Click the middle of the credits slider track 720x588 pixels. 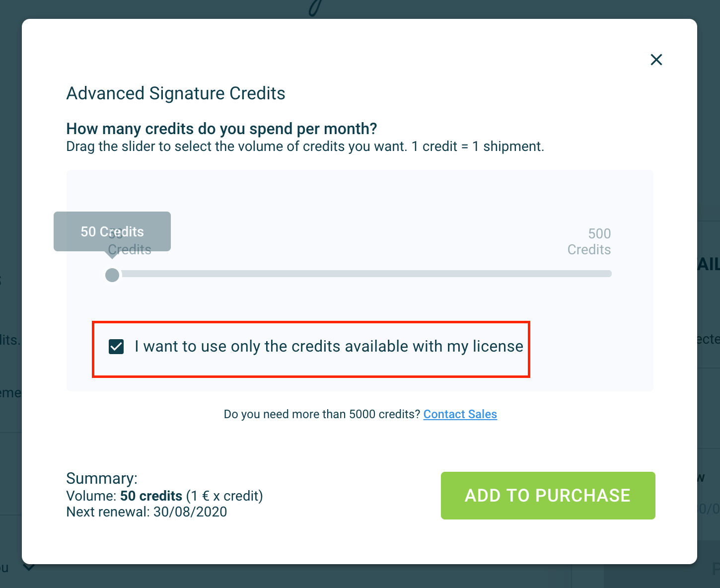[x=361, y=274]
